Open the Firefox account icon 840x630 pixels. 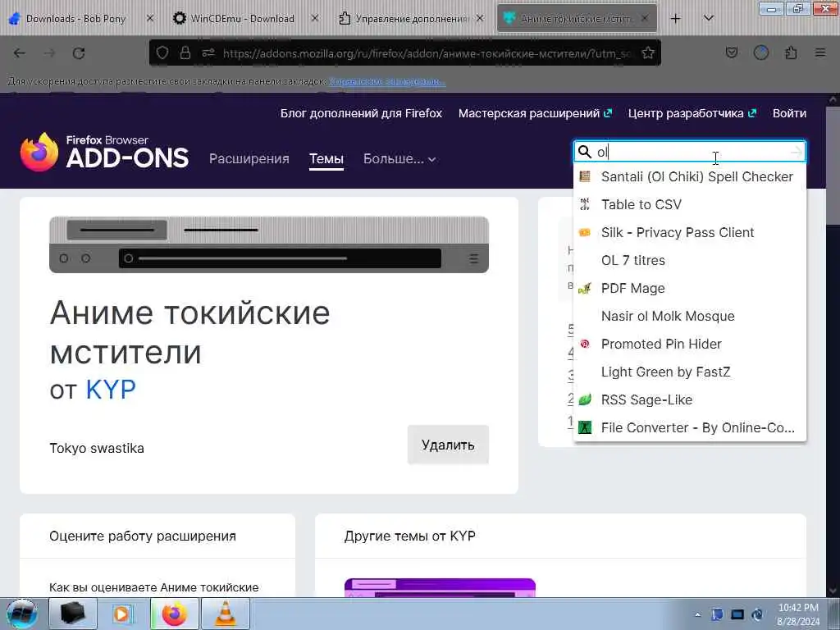761,52
